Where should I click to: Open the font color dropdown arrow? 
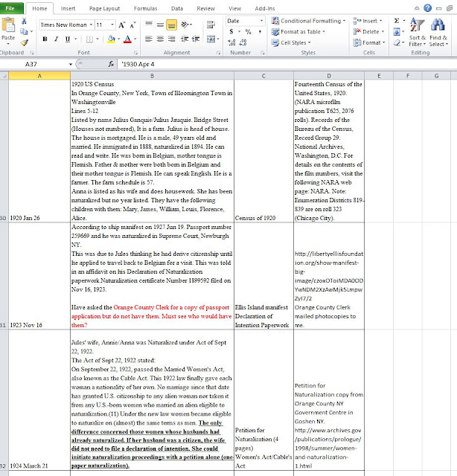coord(135,39)
